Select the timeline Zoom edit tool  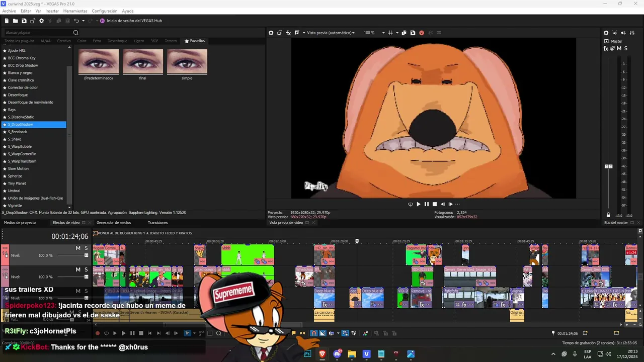pos(219,333)
